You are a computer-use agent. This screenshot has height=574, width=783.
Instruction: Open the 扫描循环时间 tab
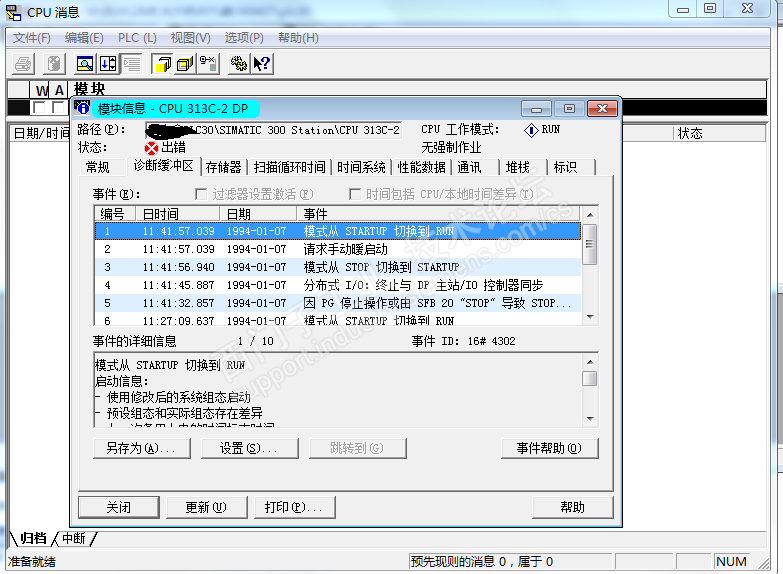[x=290, y=167]
